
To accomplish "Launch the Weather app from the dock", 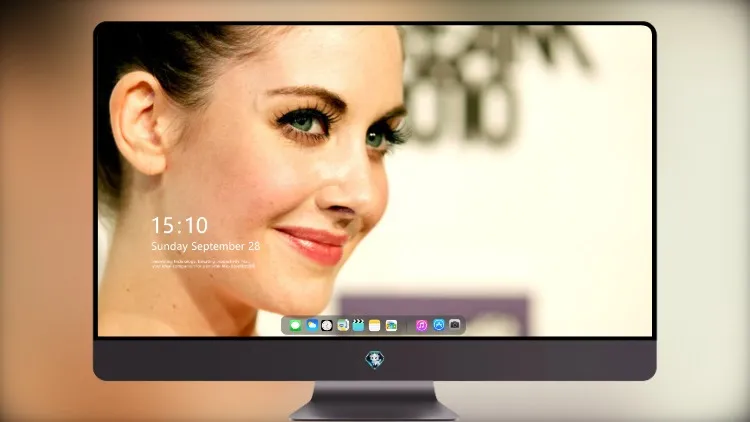I will (x=311, y=325).
